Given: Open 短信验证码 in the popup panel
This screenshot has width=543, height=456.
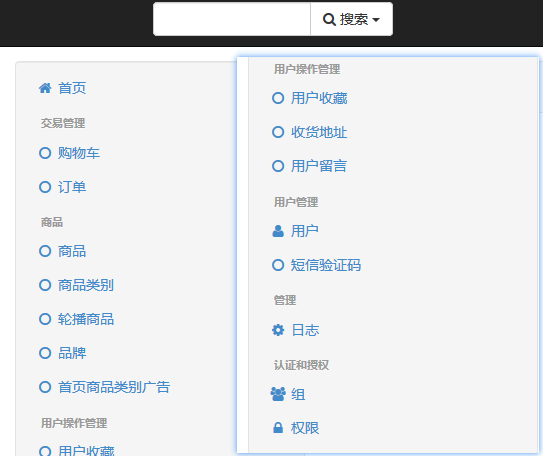Looking at the screenshot, I should pyautogui.click(x=326, y=265).
